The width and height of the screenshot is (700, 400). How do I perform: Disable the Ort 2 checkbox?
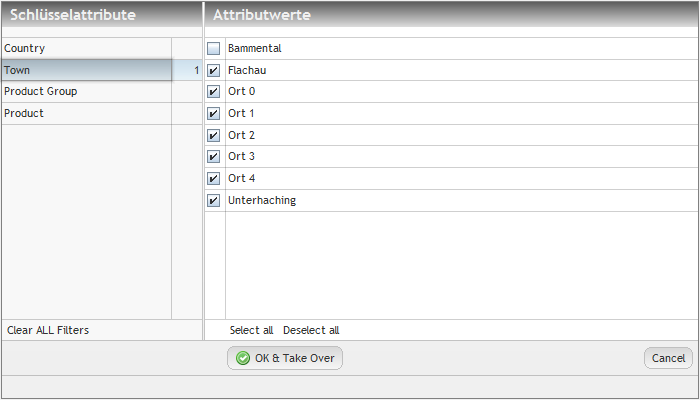click(x=214, y=135)
